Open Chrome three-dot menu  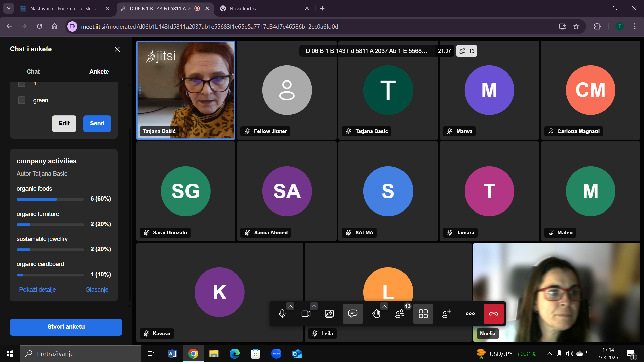(x=635, y=27)
